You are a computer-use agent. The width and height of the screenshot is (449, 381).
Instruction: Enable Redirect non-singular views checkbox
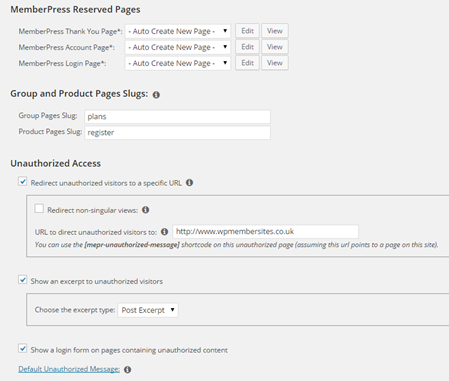(x=39, y=209)
